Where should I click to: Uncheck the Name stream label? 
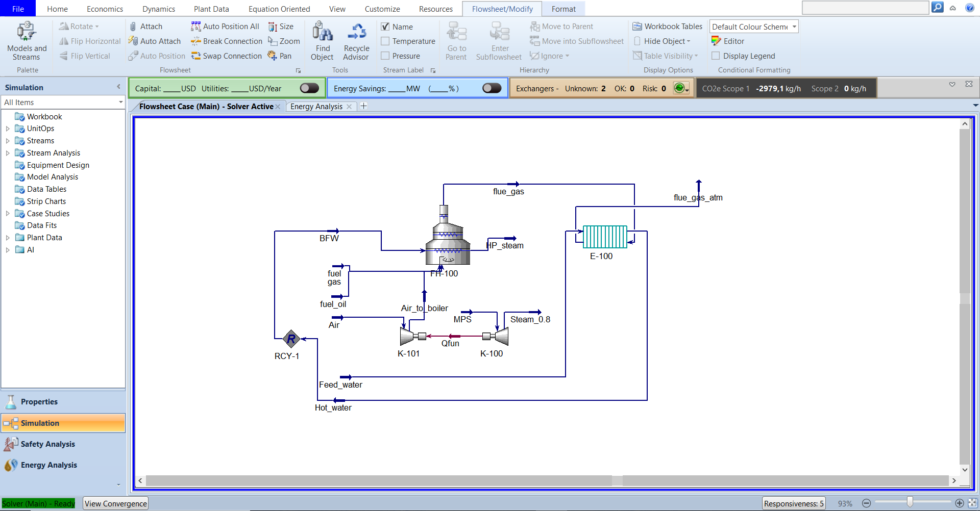point(385,27)
